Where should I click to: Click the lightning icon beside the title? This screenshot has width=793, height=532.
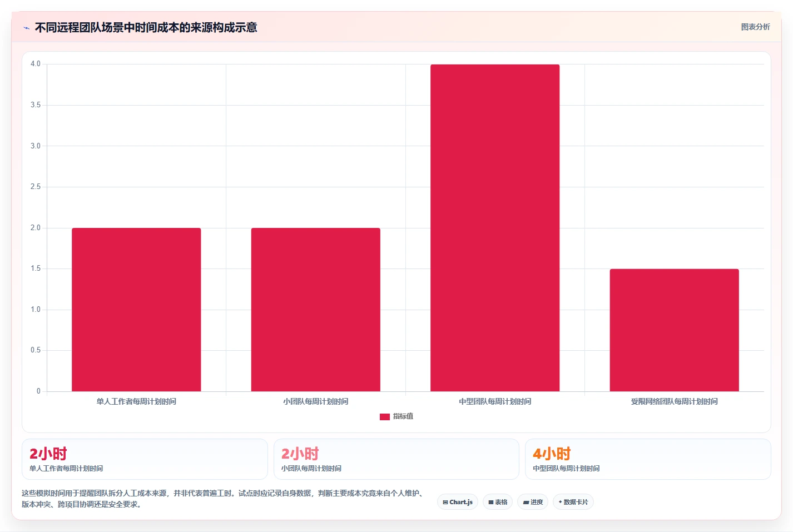click(26, 28)
